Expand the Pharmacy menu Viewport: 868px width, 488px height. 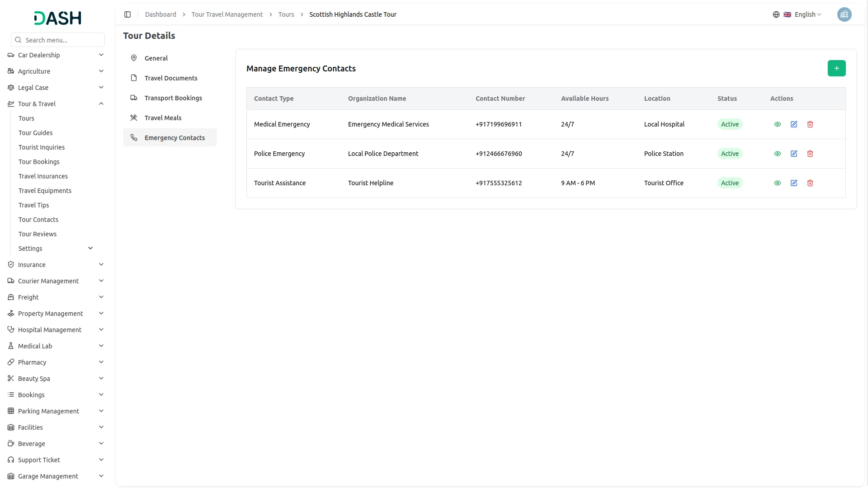(x=56, y=362)
